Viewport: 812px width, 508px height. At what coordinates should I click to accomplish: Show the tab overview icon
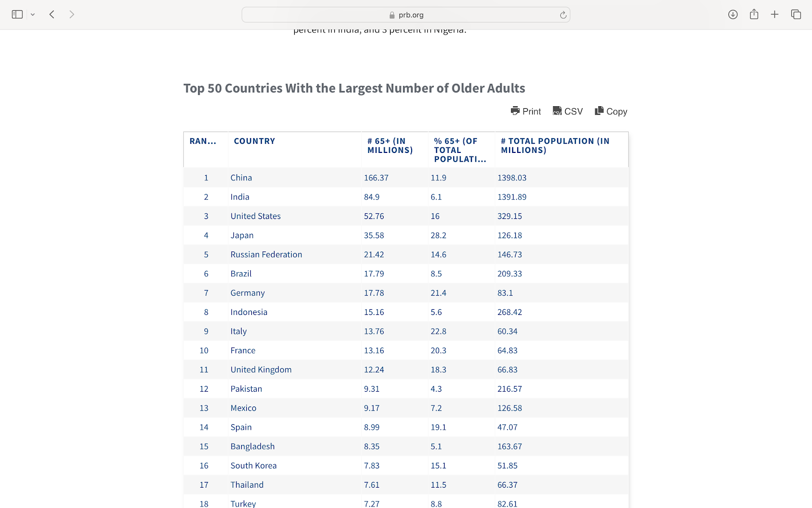coord(796,15)
